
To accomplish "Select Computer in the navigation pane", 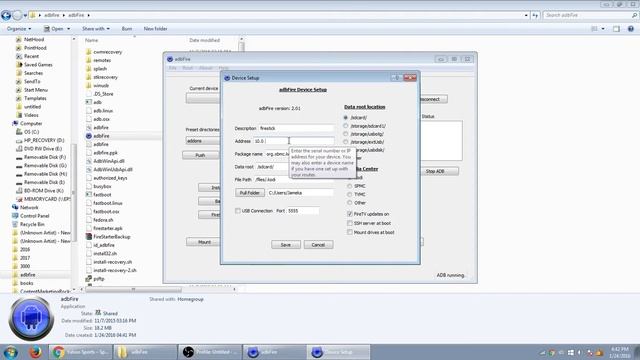I will point(31,123).
